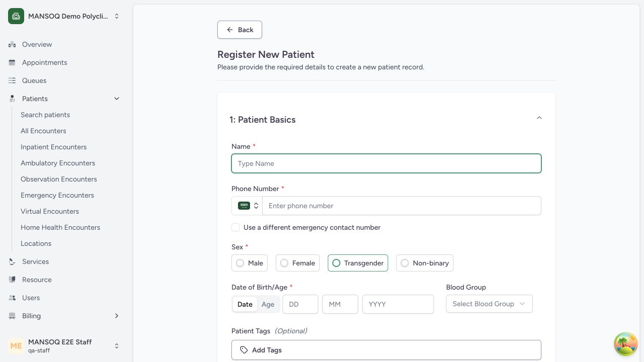This screenshot has height=362, width=644.
Task: Click the Queues list icon
Action: [12, 80]
